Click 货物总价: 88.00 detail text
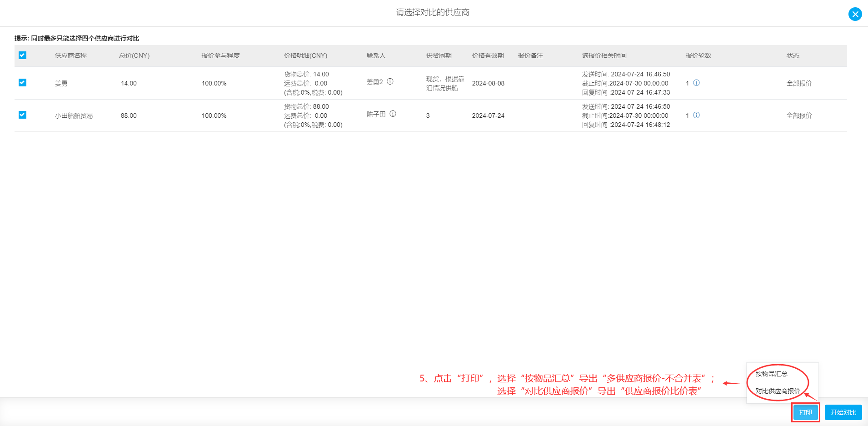 tap(306, 106)
